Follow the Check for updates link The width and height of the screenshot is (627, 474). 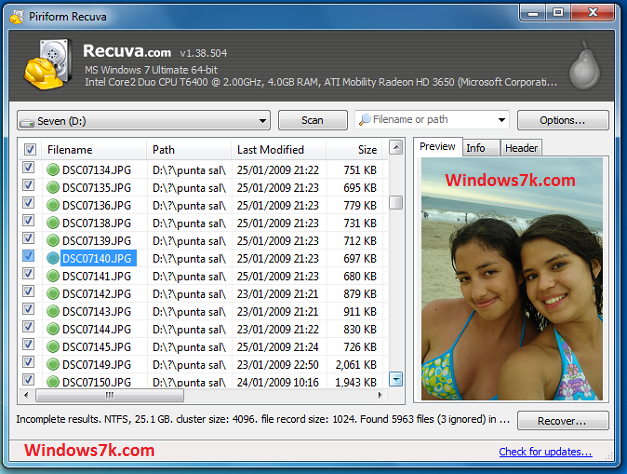tap(545, 452)
